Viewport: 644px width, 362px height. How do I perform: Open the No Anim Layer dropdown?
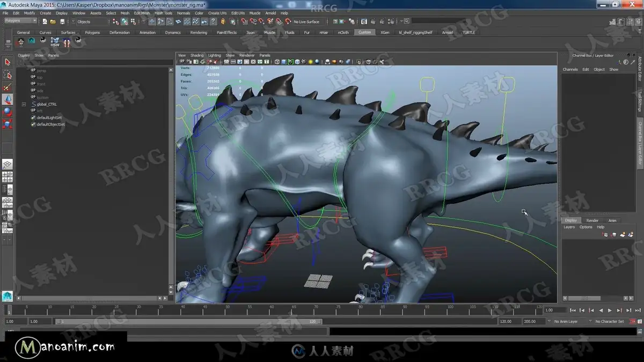568,321
